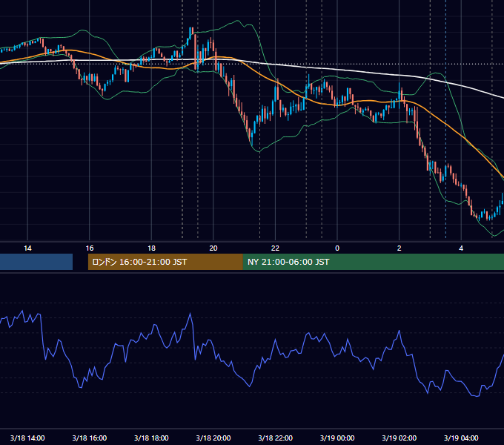Image resolution: width=504 pixels, height=445 pixels.
Task: Select the NY 21:00-06:00 JST session bar
Action: coord(373,262)
